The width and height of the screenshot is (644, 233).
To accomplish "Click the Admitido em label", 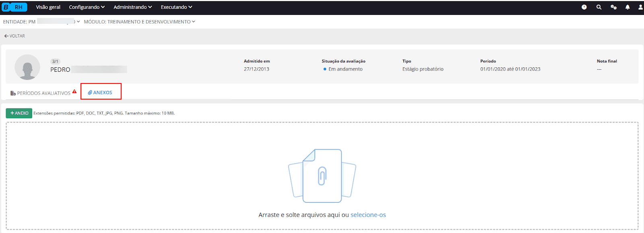I will 257,61.
